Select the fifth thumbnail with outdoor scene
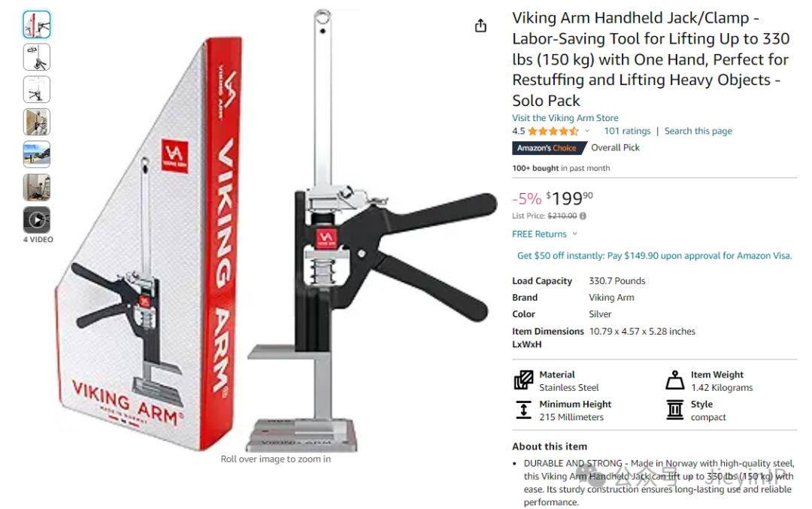 [37, 154]
